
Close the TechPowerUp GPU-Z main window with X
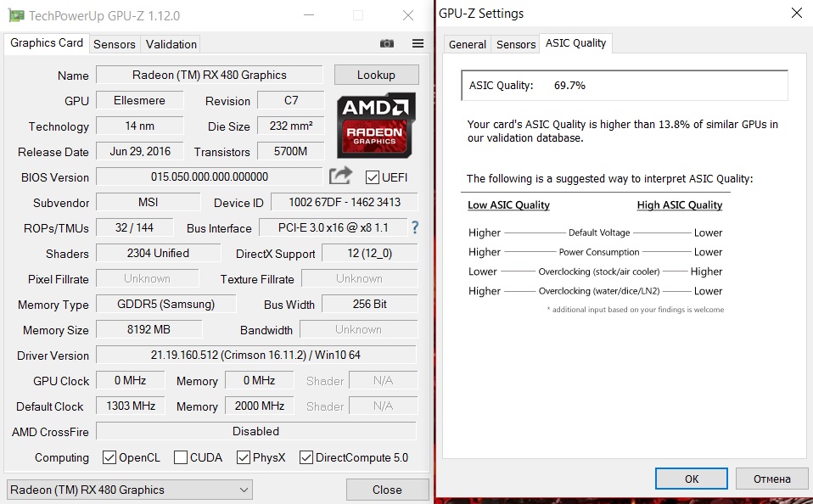(408, 15)
